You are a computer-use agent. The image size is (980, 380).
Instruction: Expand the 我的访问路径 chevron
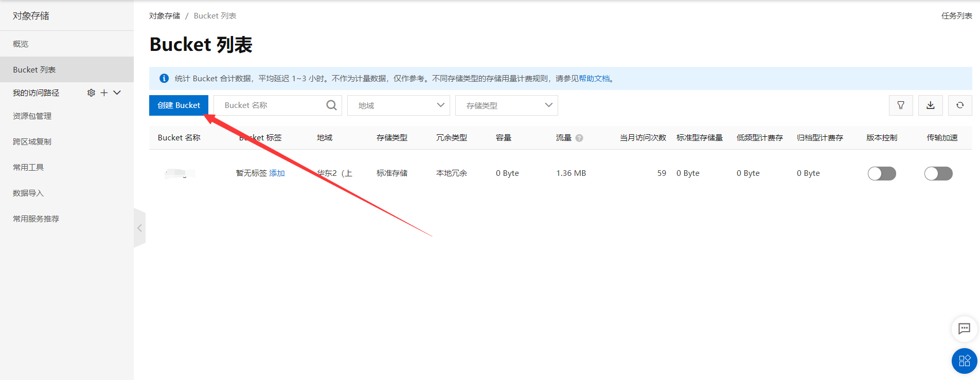(117, 93)
